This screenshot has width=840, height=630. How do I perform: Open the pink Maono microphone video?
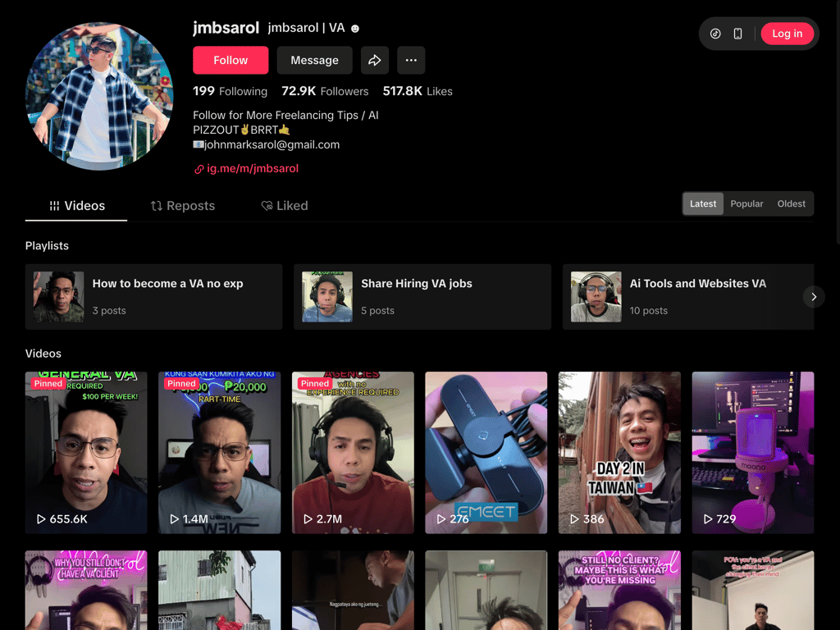pyautogui.click(x=753, y=453)
